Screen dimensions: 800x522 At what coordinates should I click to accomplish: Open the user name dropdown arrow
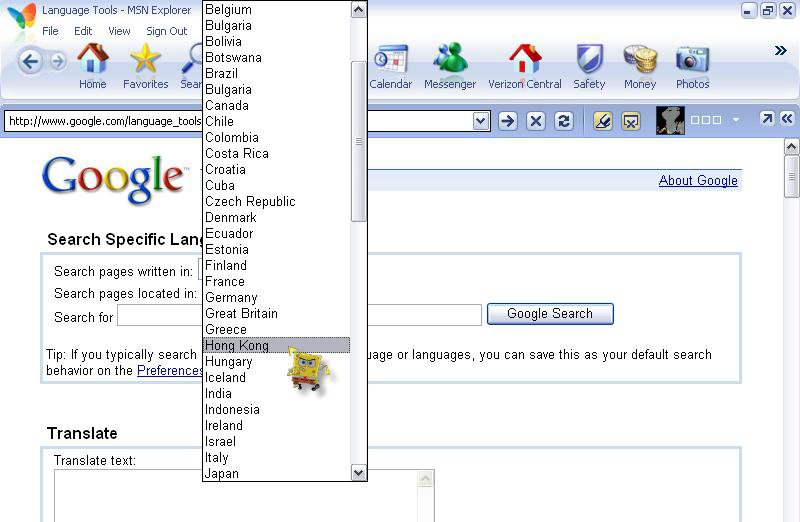tap(736, 119)
